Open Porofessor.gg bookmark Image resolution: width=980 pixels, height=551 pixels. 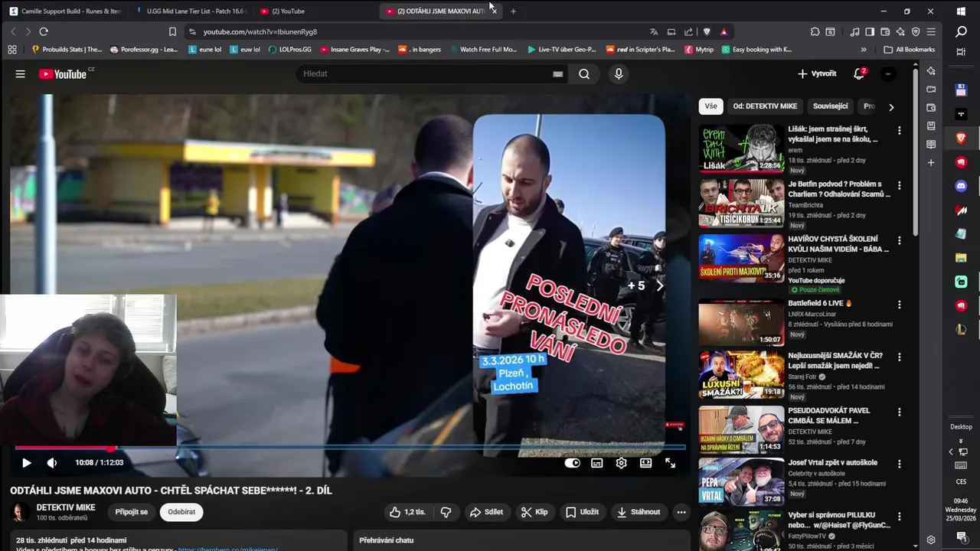(x=144, y=50)
